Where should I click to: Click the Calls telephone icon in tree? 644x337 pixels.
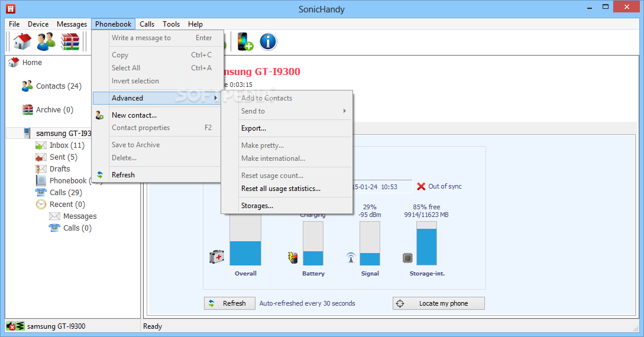click(41, 193)
